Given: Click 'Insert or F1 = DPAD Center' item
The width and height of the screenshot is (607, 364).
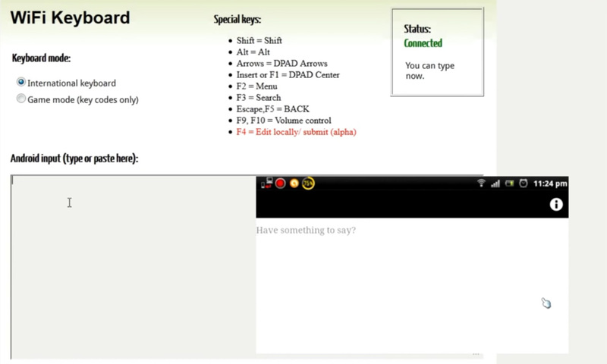Looking at the screenshot, I should pyautogui.click(x=288, y=75).
